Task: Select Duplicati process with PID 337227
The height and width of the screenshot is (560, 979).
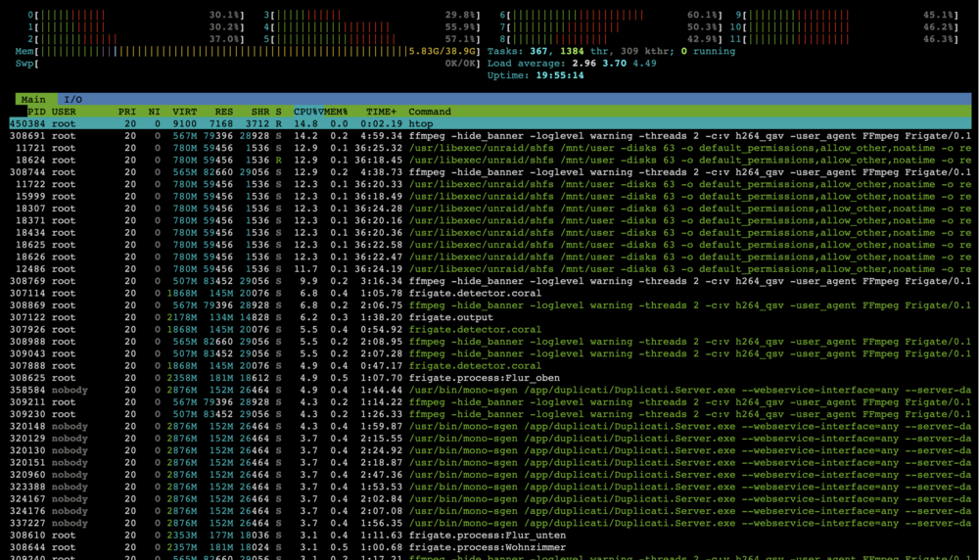Action: point(490,523)
